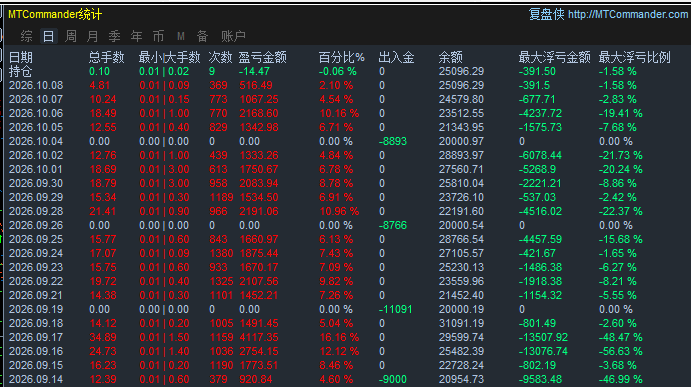Select the 持仓 row label
This screenshot has width=691, height=387.
point(21,71)
